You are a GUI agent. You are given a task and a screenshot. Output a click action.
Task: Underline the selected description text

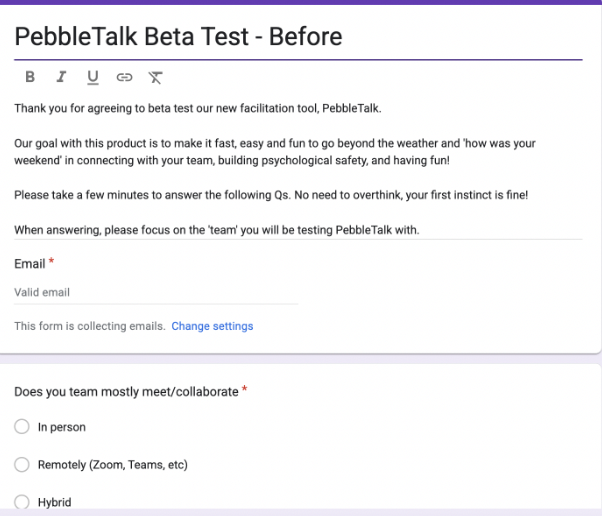93,78
